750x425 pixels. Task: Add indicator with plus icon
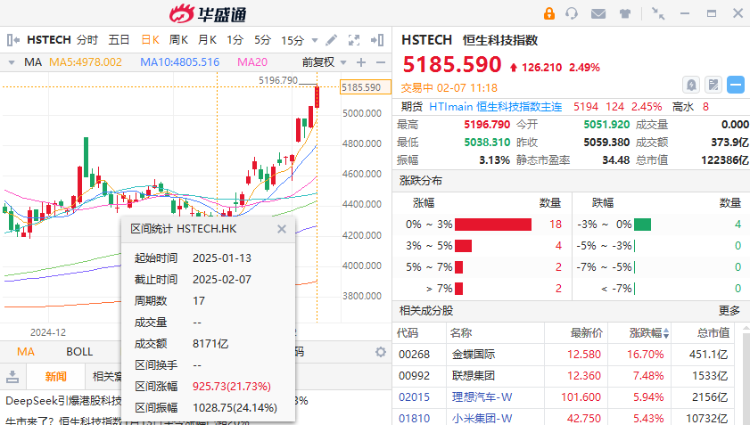361,62
